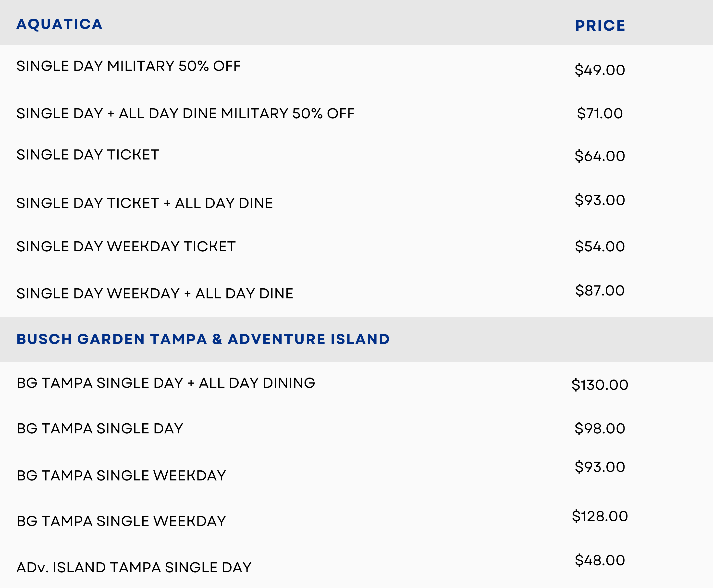Click the PRICE column header
Screen dimensions: 713x588
600,25
